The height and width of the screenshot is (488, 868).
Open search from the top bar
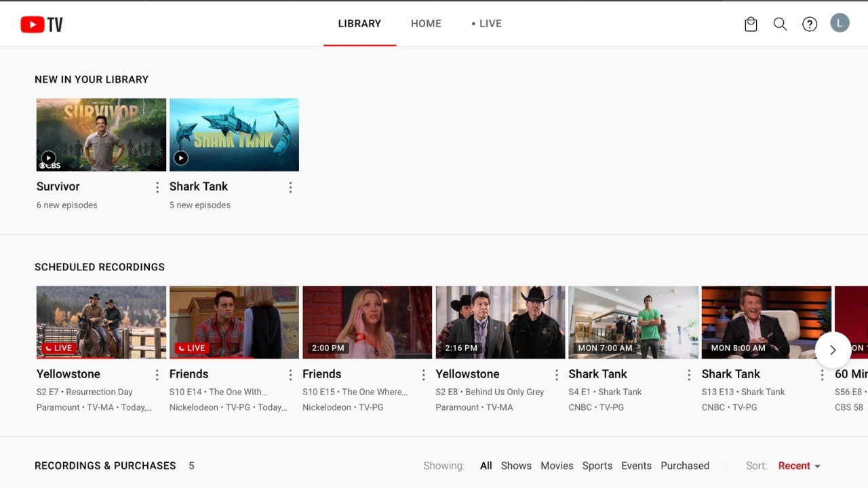pos(780,24)
